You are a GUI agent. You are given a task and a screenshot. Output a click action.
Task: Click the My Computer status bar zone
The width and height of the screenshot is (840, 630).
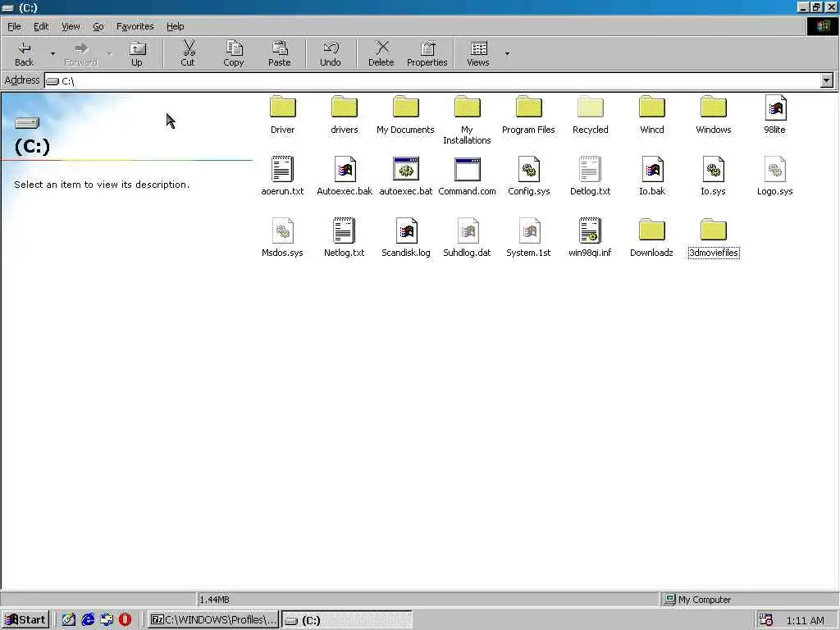[x=748, y=600]
